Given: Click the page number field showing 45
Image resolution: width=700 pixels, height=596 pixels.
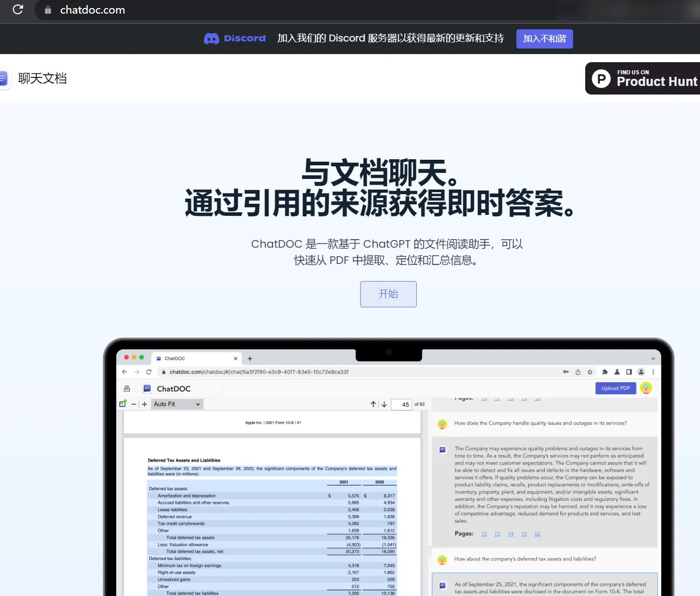Looking at the screenshot, I should pyautogui.click(x=402, y=404).
